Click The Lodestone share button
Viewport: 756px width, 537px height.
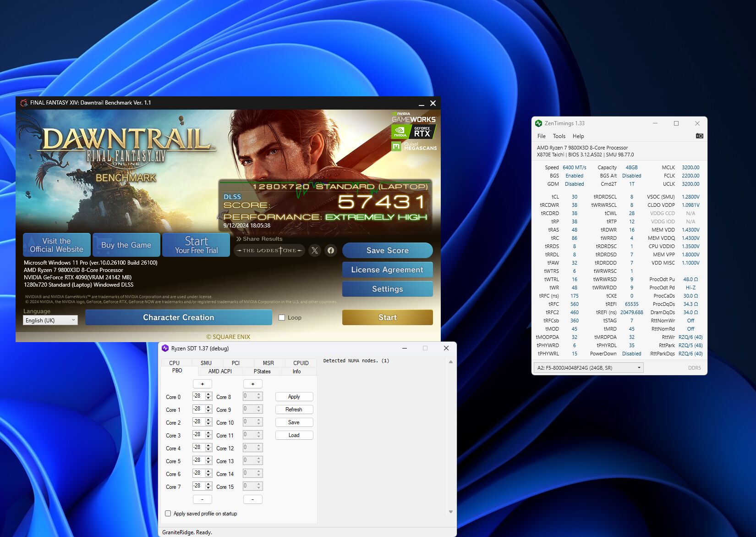pyautogui.click(x=269, y=250)
